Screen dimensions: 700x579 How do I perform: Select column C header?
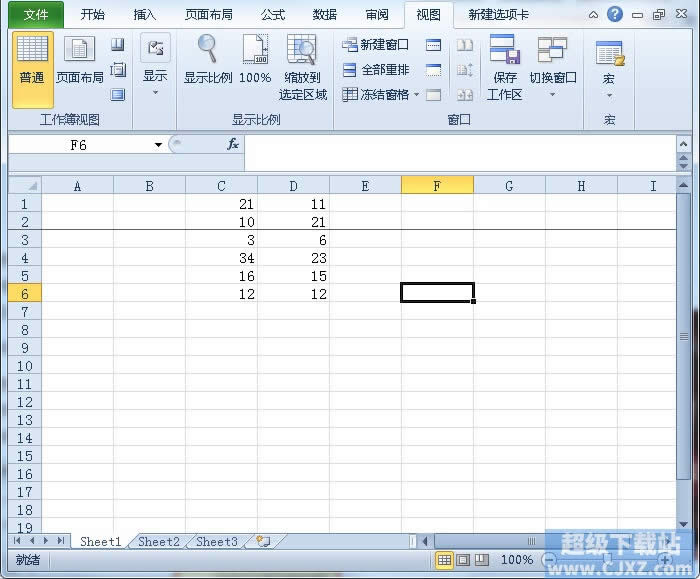click(x=221, y=185)
